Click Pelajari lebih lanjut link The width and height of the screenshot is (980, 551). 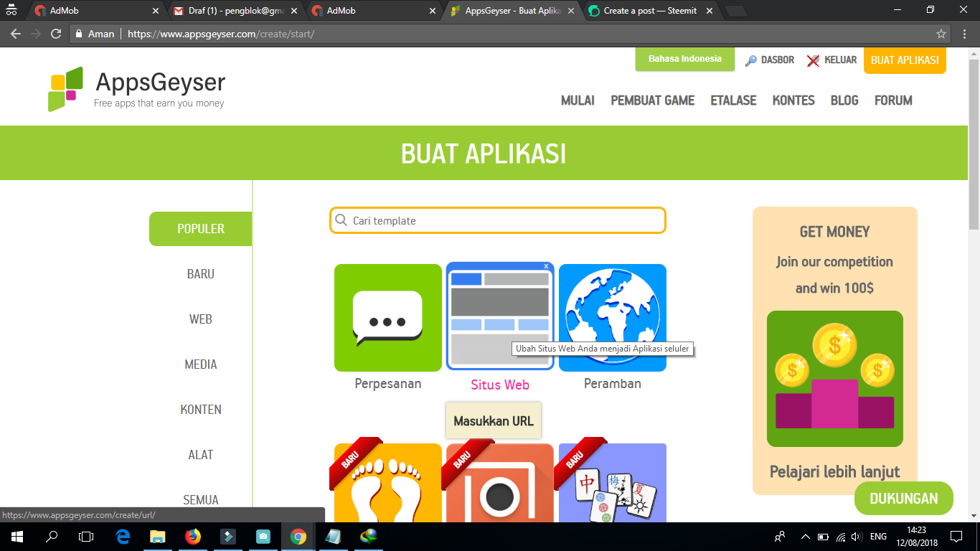(x=835, y=472)
